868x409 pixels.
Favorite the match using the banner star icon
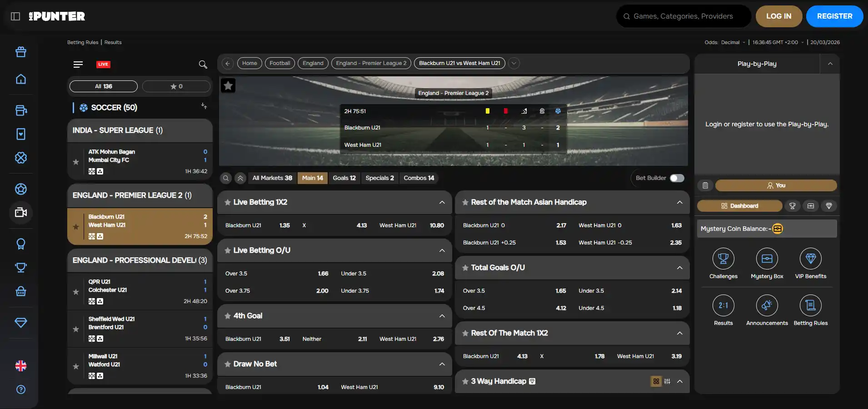[228, 85]
